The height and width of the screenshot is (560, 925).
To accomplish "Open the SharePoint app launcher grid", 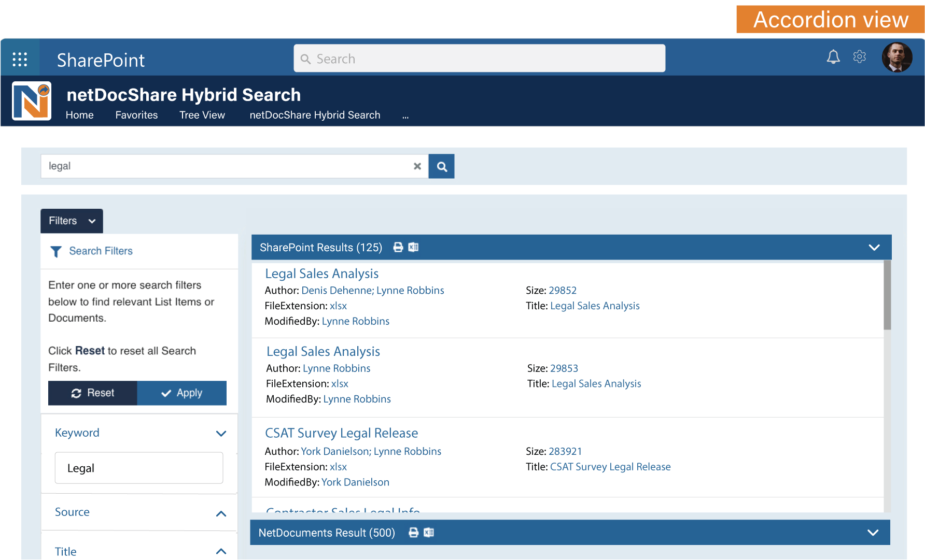I will [20, 59].
